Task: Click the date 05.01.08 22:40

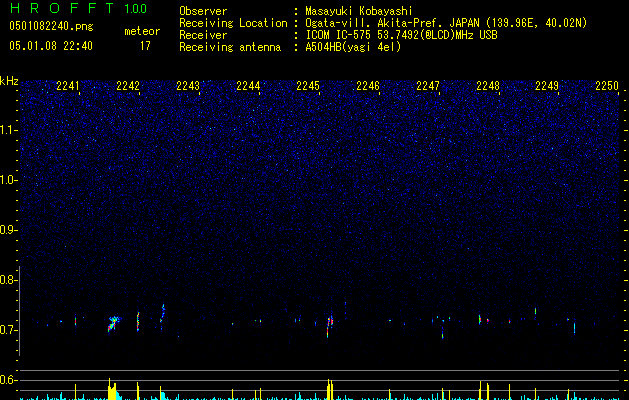Action: coord(51,46)
